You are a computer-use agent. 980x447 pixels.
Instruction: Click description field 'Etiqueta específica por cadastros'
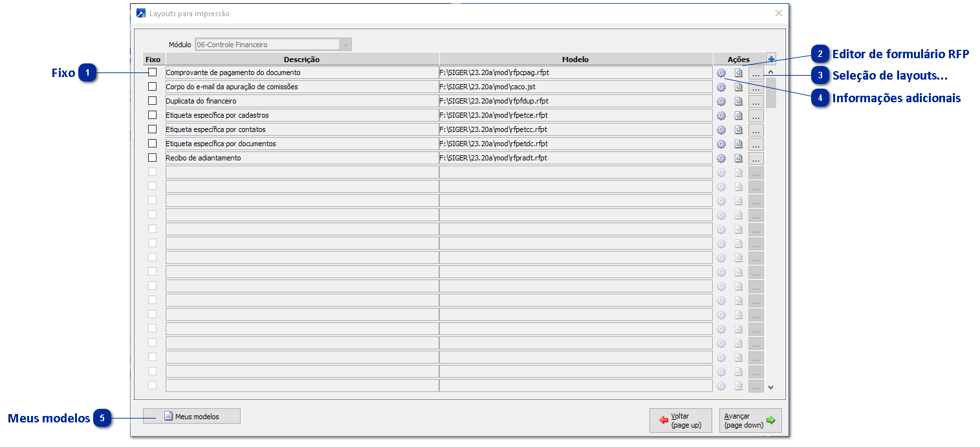pyautogui.click(x=302, y=116)
